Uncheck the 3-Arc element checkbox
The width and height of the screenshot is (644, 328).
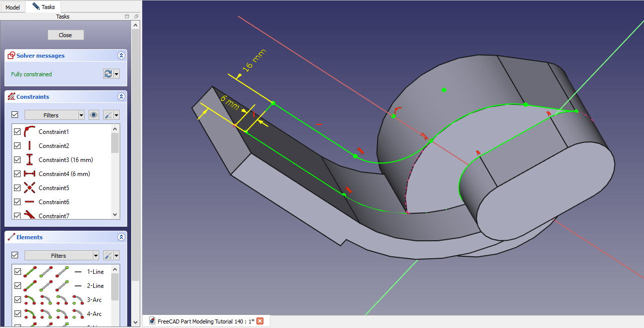coord(18,299)
